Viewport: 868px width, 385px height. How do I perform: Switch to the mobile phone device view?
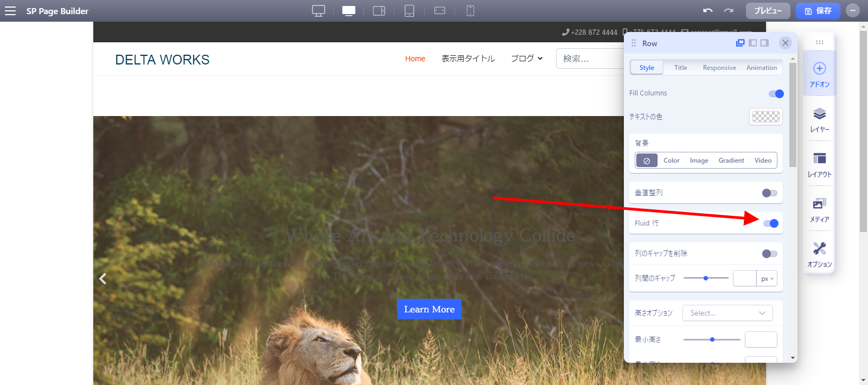(x=470, y=11)
